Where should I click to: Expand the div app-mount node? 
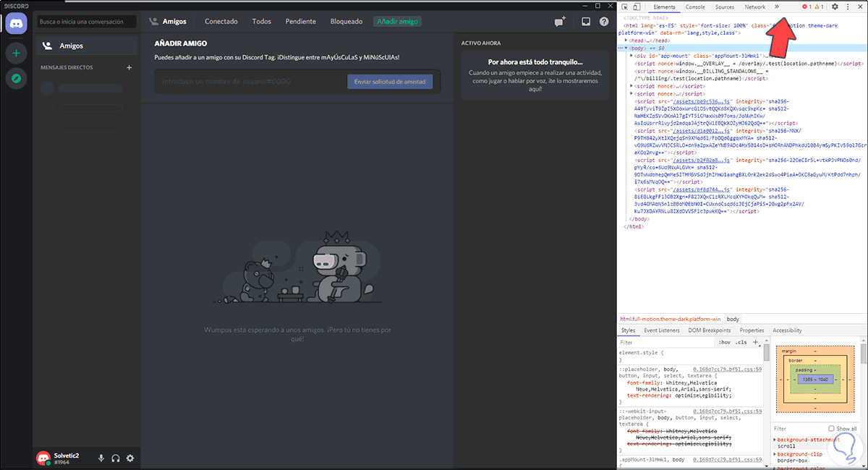tap(631, 55)
